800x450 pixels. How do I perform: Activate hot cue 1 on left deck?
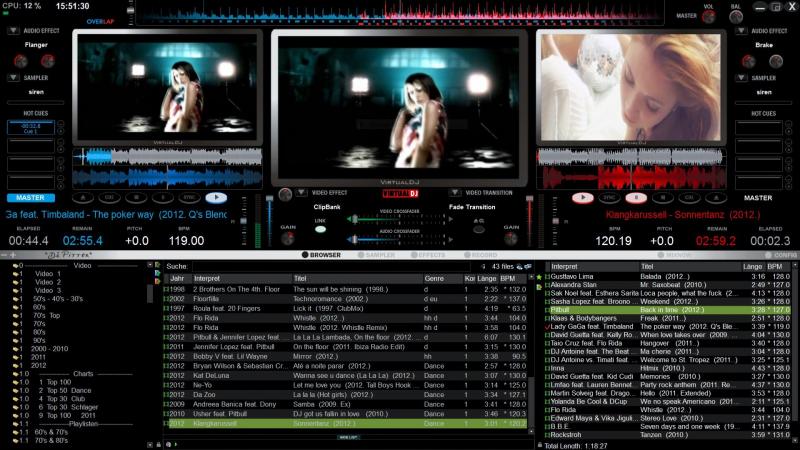(31, 127)
